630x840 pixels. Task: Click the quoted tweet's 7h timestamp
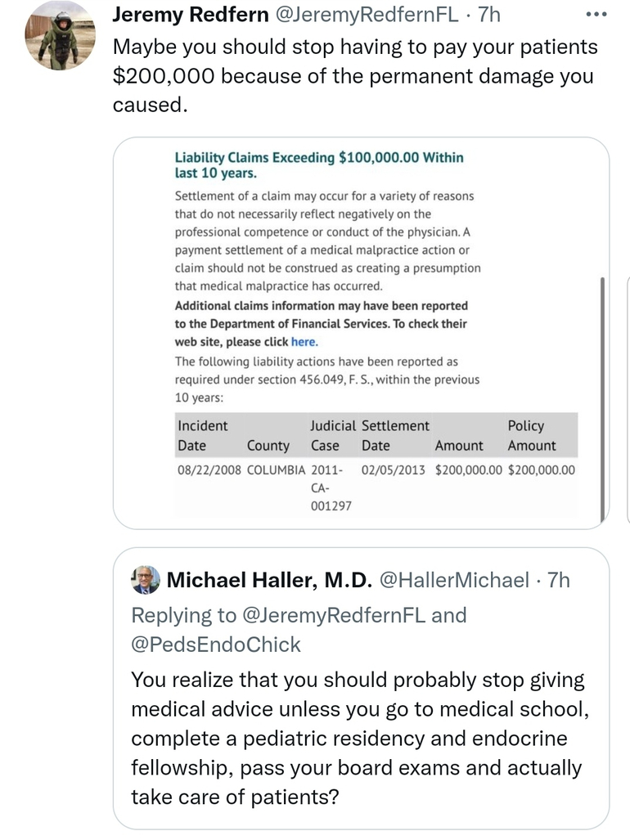558,580
